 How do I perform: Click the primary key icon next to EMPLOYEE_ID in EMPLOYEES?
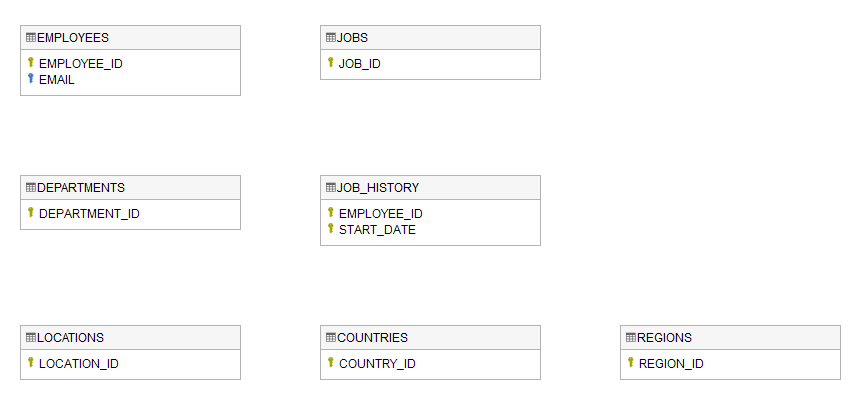pos(31,63)
